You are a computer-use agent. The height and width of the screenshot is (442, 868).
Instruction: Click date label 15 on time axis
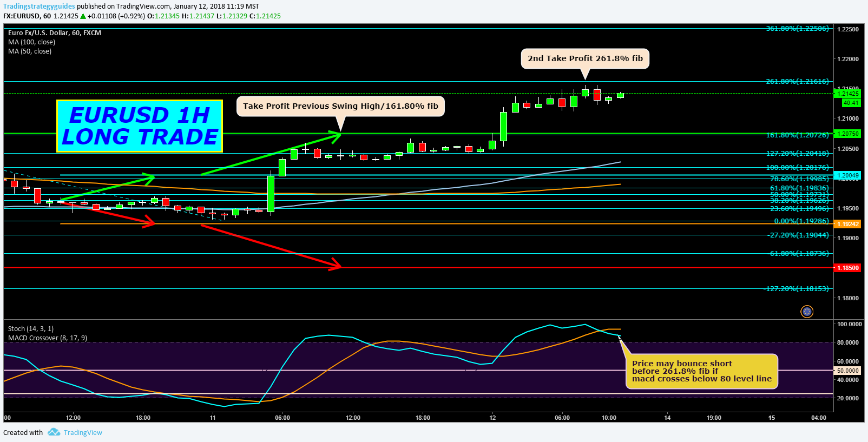[772, 418]
